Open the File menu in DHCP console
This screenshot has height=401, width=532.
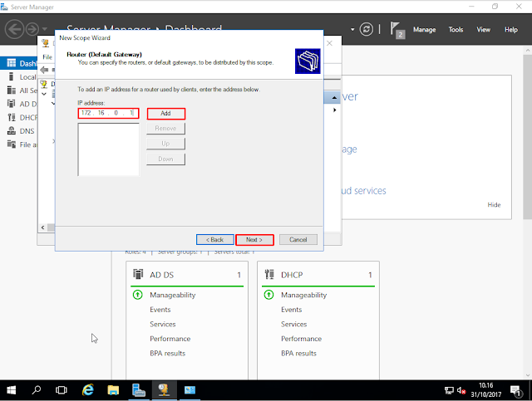[47, 57]
